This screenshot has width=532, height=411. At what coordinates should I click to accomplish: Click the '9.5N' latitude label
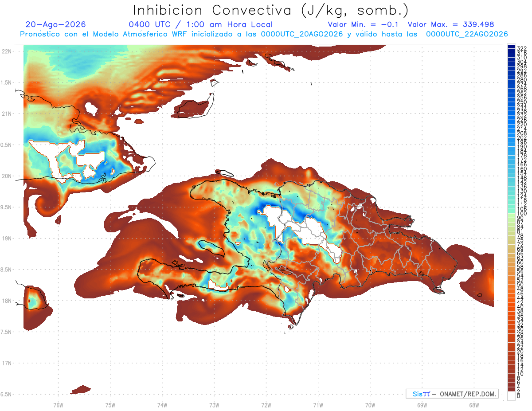pyautogui.click(x=7, y=207)
